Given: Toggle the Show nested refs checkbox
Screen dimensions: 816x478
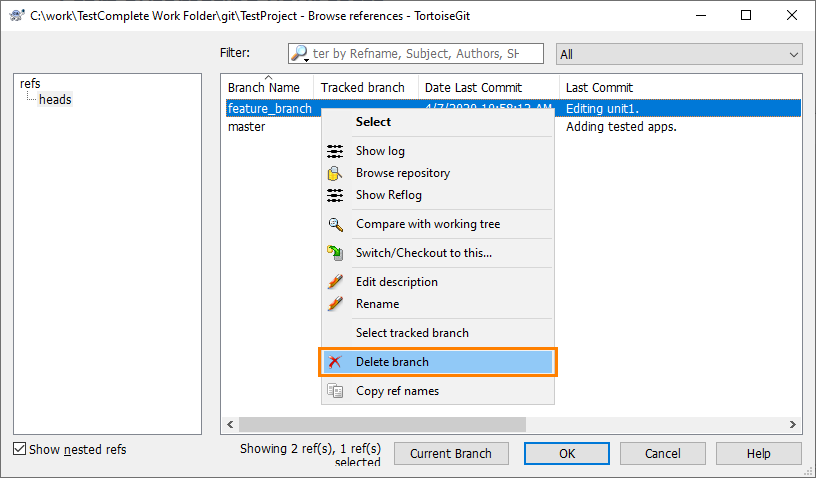Looking at the screenshot, I should (20, 450).
